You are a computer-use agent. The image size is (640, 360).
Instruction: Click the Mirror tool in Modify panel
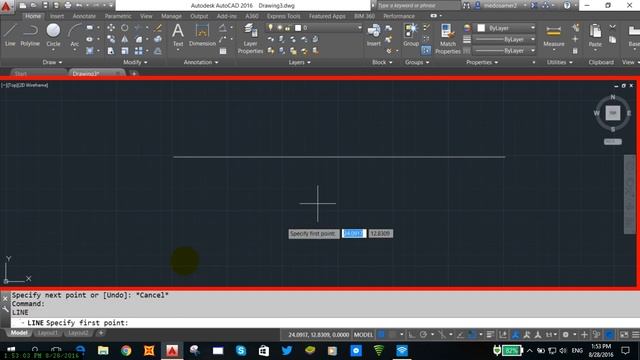coord(124,39)
